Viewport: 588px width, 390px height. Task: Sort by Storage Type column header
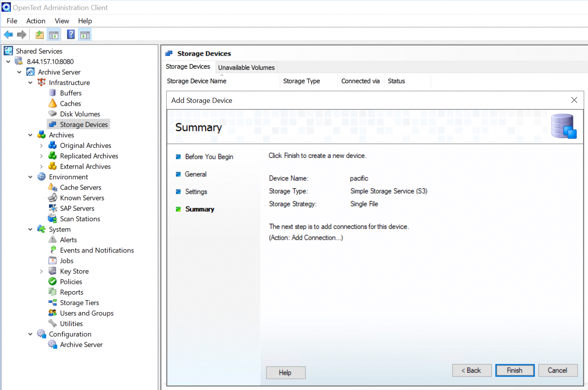(x=309, y=81)
